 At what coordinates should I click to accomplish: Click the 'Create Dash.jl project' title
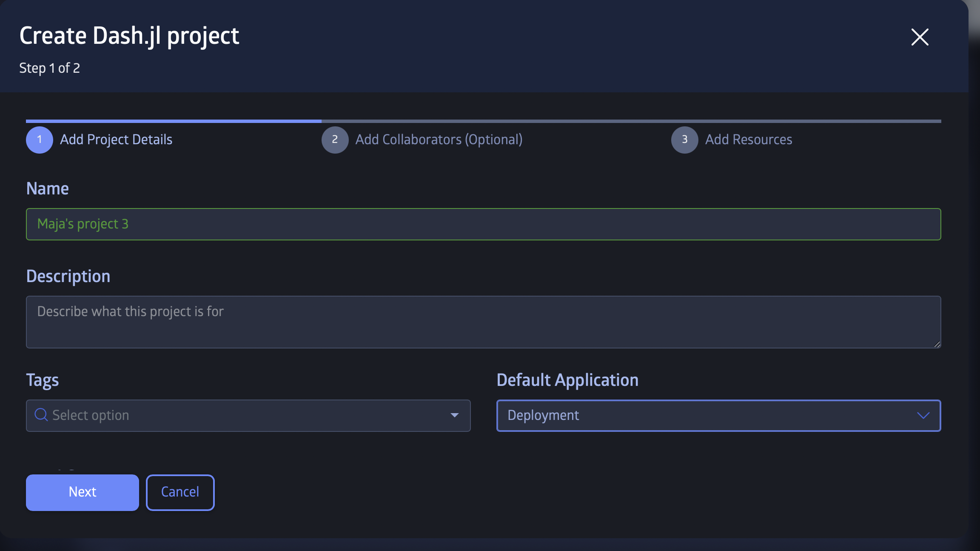click(129, 36)
